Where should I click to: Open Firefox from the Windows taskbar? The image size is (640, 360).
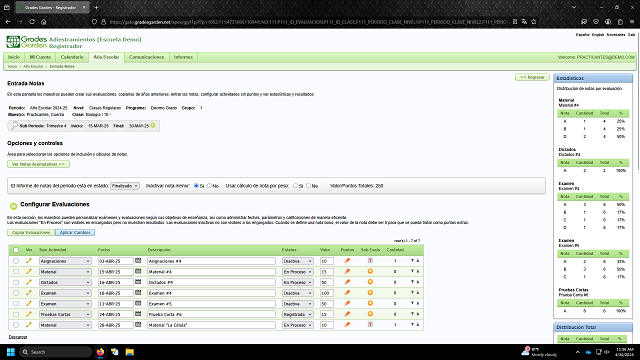tap(100, 352)
